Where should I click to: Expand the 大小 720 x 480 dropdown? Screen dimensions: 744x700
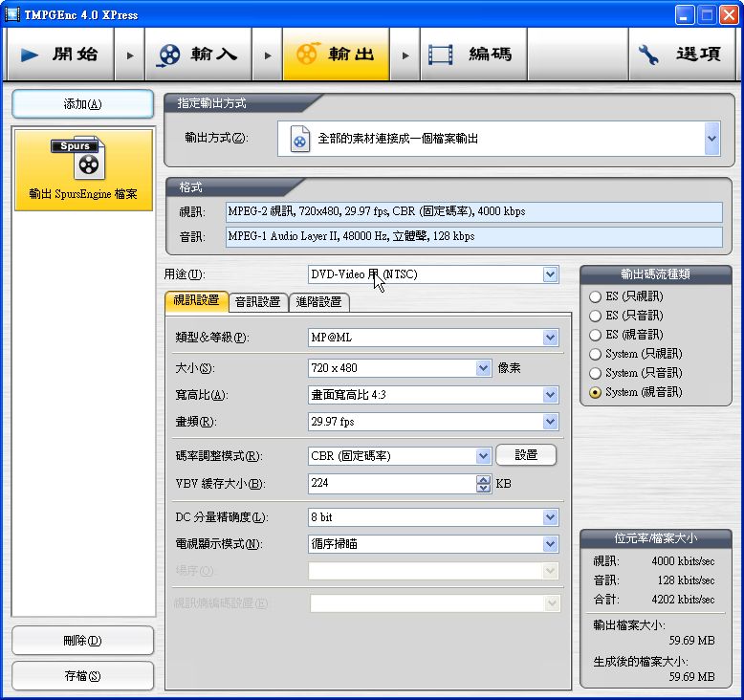click(483, 368)
